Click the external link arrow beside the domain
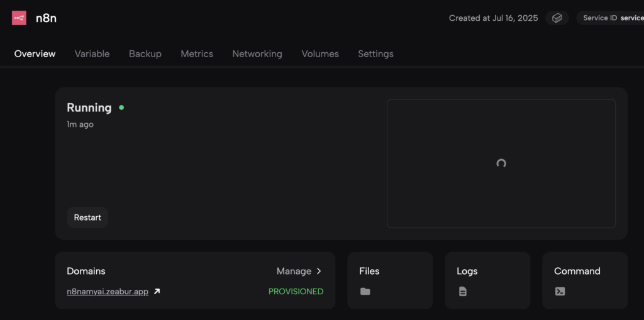The image size is (644, 320). [157, 292]
